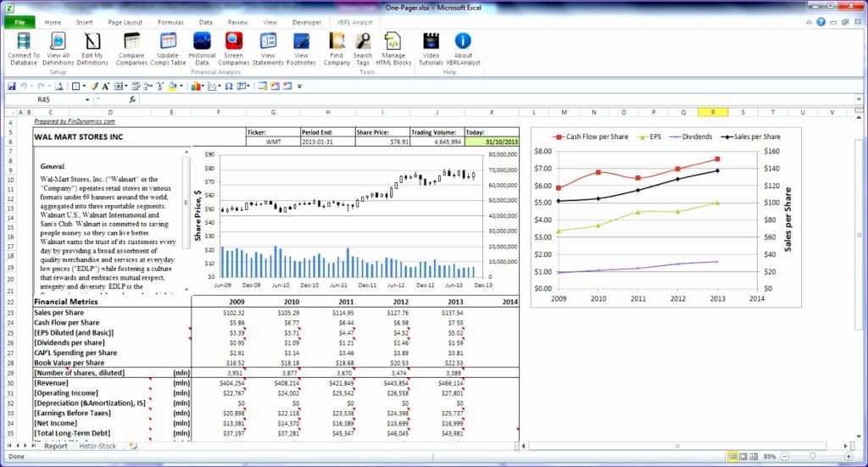Open the Quick Access Toolbar customize arrow
Image resolution: width=868 pixels, height=467 pixels.
click(x=299, y=86)
